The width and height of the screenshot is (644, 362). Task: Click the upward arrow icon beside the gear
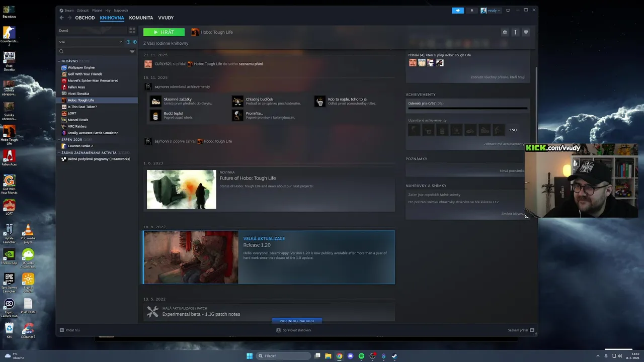coord(515,32)
